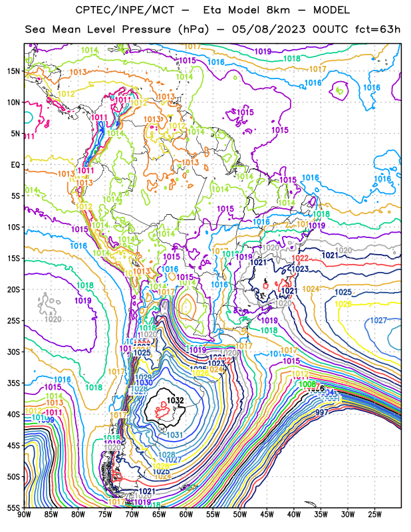This screenshot has width=411, height=532.
Task: Click the '15N' latitude axis label
Action: [13, 71]
